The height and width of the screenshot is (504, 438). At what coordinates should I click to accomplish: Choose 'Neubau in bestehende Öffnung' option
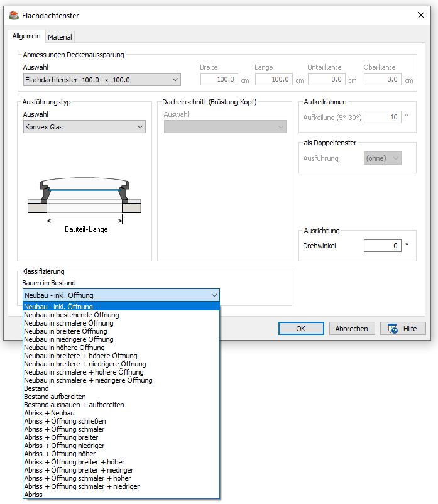click(72, 315)
